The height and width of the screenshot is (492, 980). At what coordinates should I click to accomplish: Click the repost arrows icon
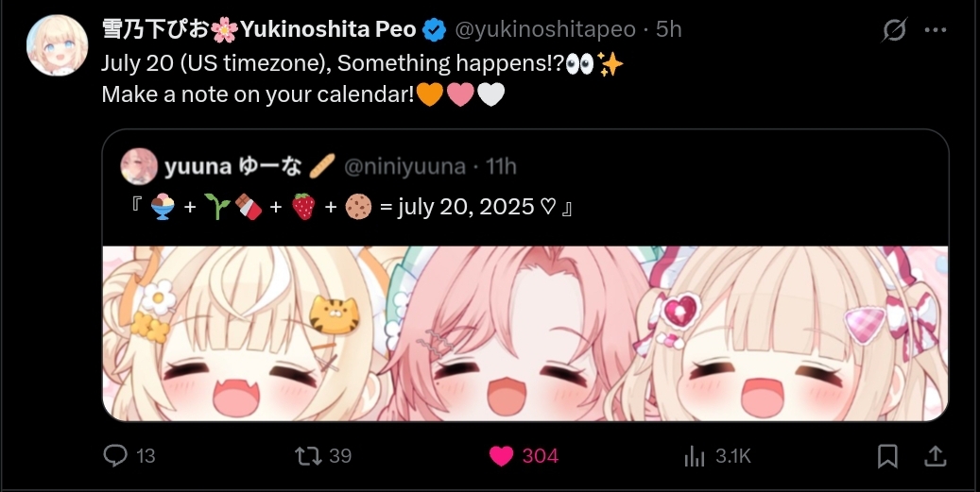(x=309, y=456)
